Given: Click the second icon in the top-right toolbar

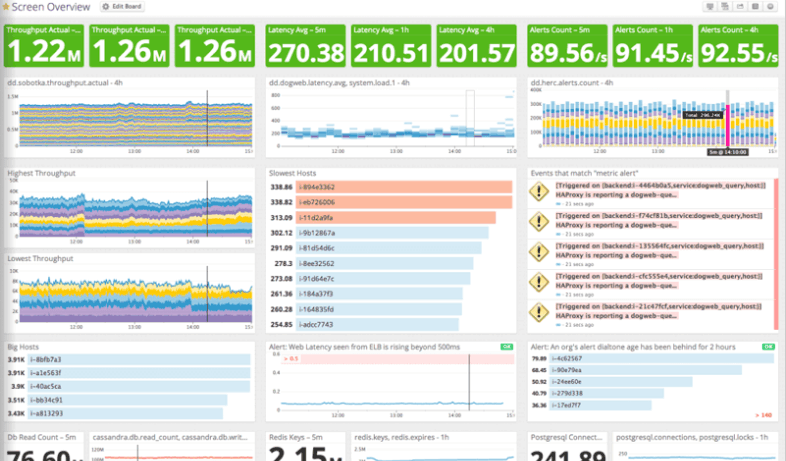Looking at the screenshot, I should pos(727,7).
